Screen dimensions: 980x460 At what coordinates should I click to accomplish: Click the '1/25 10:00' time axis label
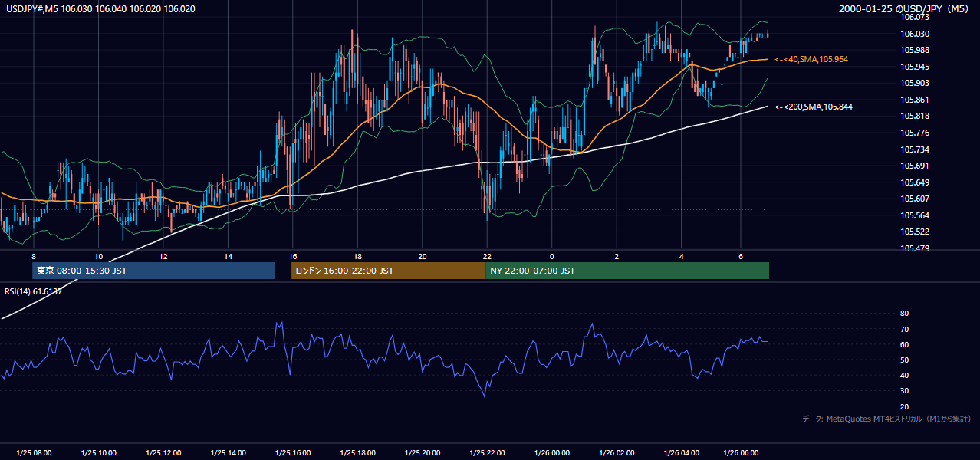[x=98, y=453]
